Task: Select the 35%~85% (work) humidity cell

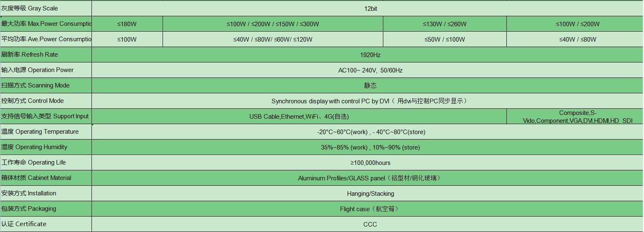Action: coord(370,147)
